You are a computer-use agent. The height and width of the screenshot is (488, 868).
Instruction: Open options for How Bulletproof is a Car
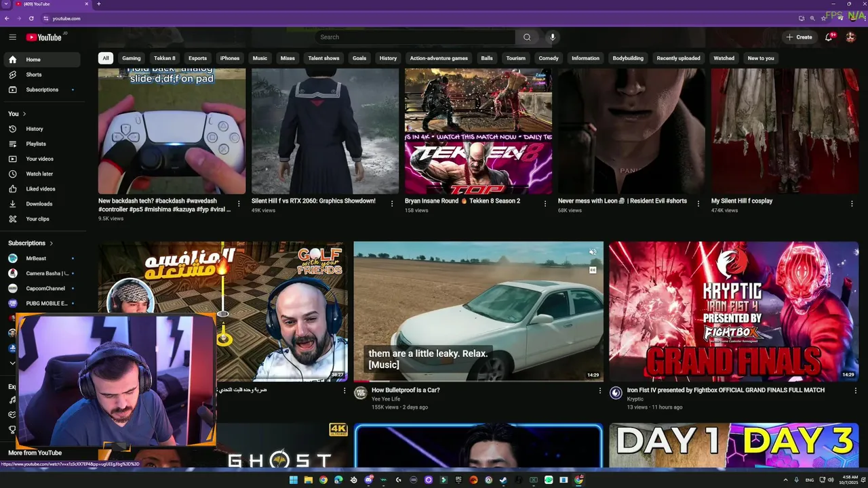[599, 391]
